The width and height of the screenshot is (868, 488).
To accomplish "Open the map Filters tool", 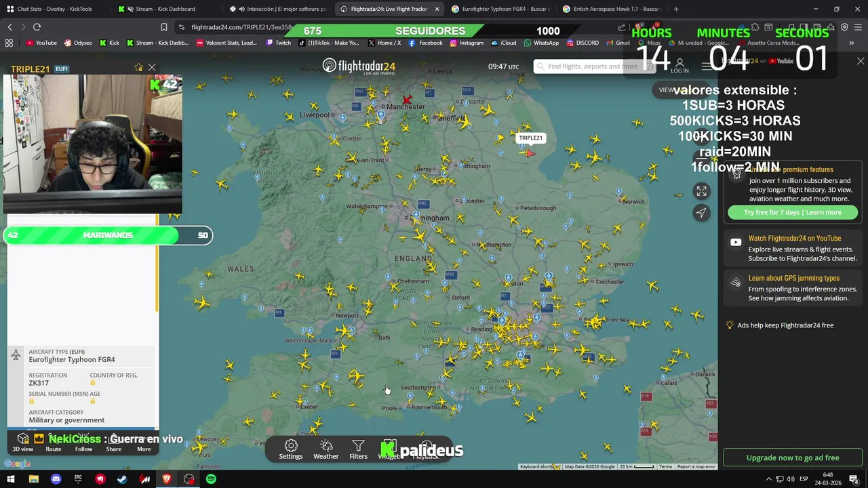I will [358, 449].
